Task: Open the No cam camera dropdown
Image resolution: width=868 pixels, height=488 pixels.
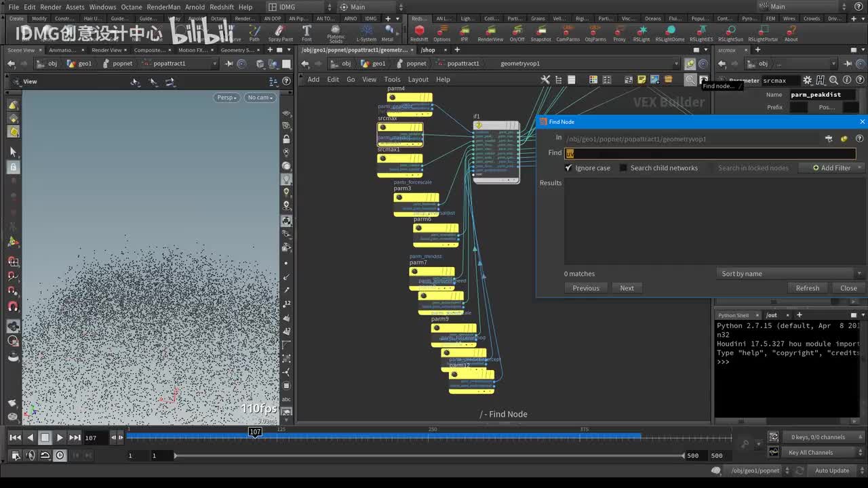Action: click(x=260, y=98)
